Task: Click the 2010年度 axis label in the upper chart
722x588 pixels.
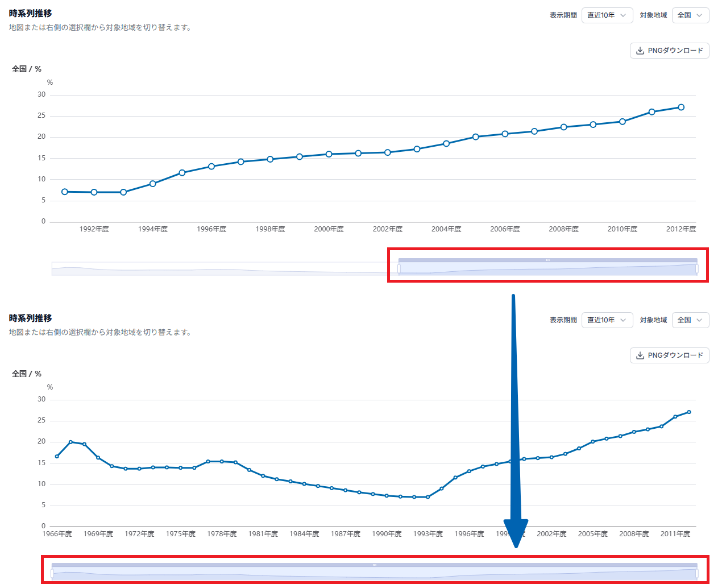Action: pyautogui.click(x=623, y=229)
